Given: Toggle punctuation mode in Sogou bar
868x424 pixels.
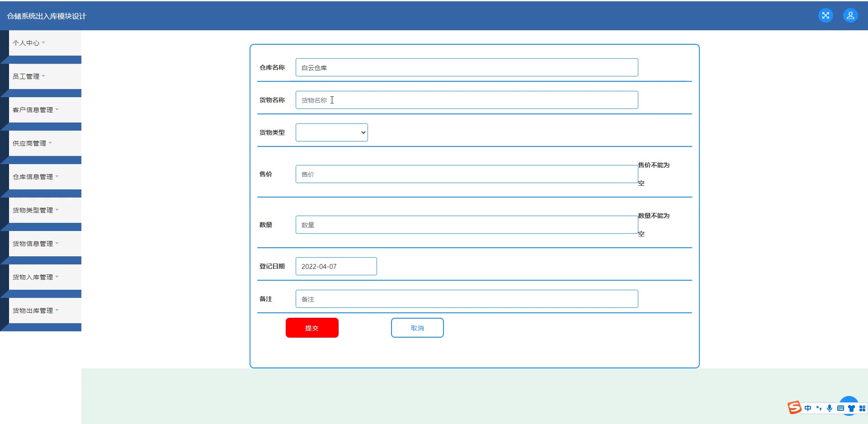Looking at the screenshot, I should coord(819,408).
